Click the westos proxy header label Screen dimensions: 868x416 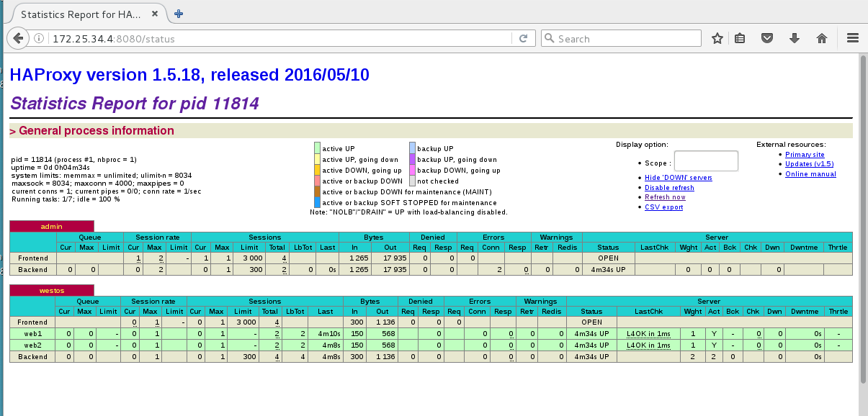51,290
